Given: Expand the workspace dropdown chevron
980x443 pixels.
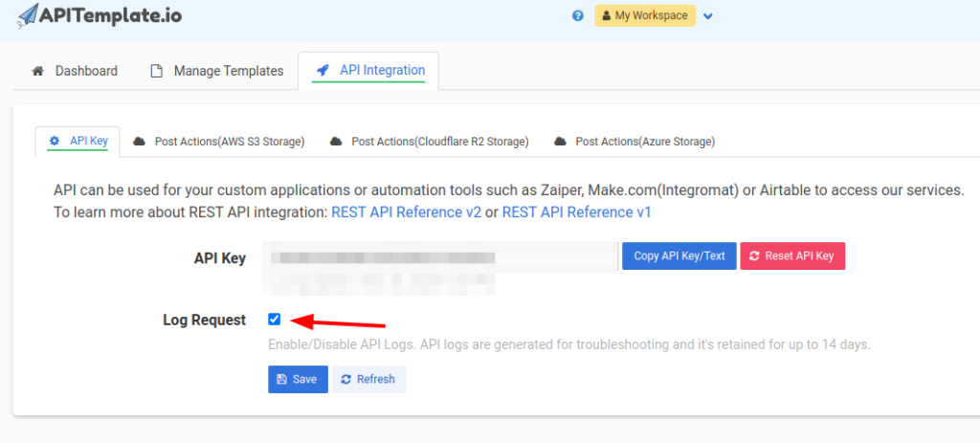Looking at the screenshot, I should click(707, 16).
